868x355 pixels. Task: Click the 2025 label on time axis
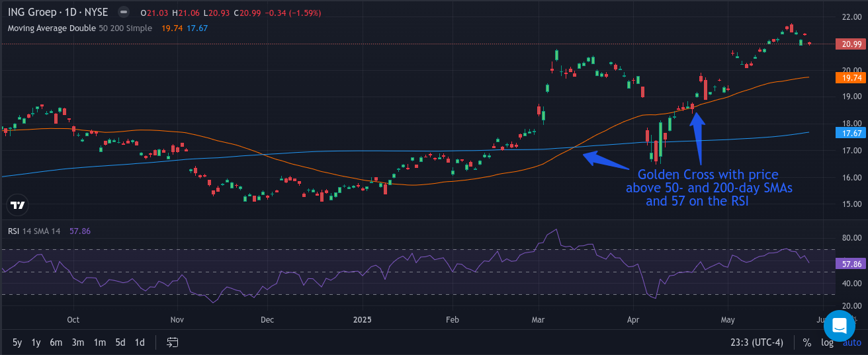363,319
